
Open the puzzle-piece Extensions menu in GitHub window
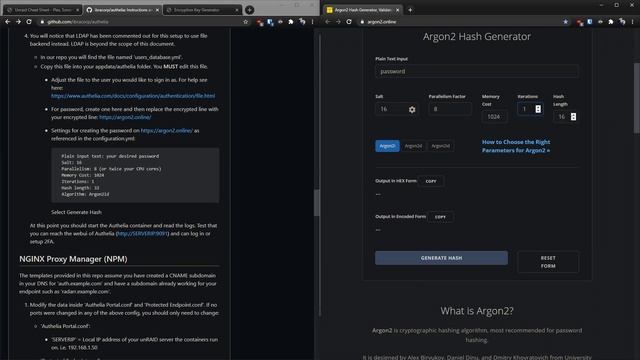click(291, 22)
